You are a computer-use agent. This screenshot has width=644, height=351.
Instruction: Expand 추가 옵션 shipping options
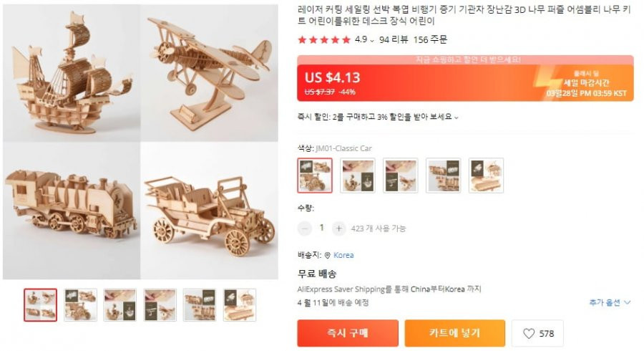click(610, 302)
